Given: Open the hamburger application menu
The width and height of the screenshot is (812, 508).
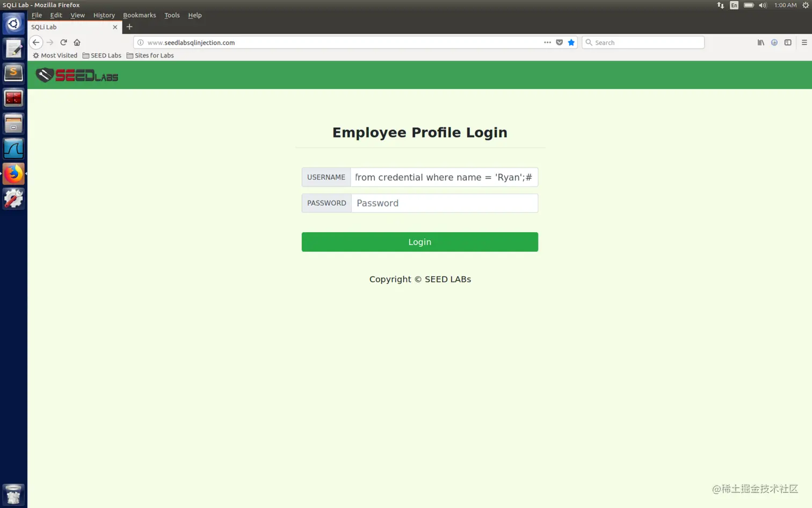Looking at the screenshot, I should point(804,42).
